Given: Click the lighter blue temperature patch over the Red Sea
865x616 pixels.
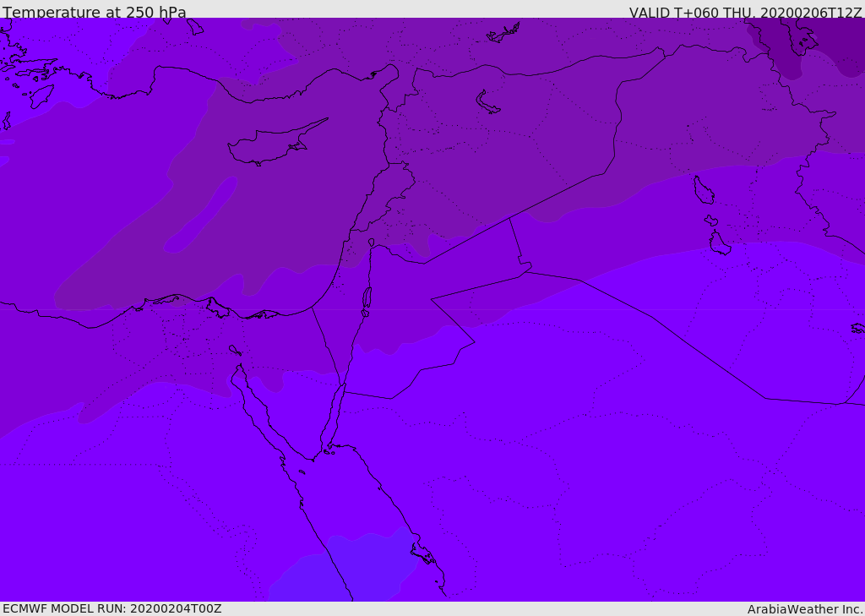Looking at the screenshot, I should (x=346, y=566).
